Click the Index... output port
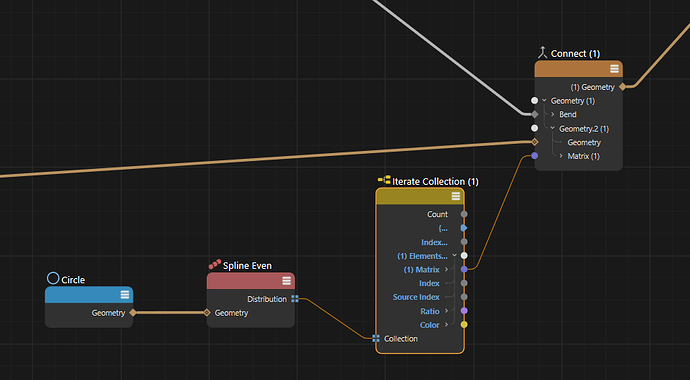This screenshot has height=380, width=690. pyautogui.click(x=464, y=242)
